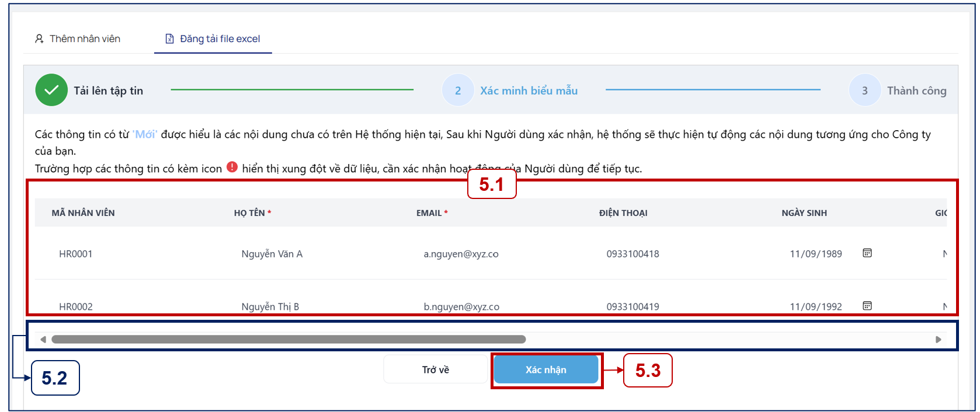The width and height of the screenshot is (980, 412).
Task: Click left arrow of horizontal scrollbar
Action: coord(43,339)
